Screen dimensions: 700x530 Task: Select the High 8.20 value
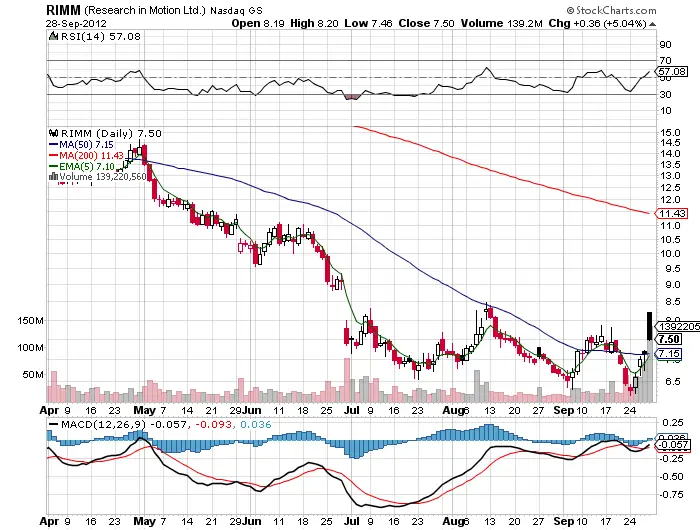[314, 23]
